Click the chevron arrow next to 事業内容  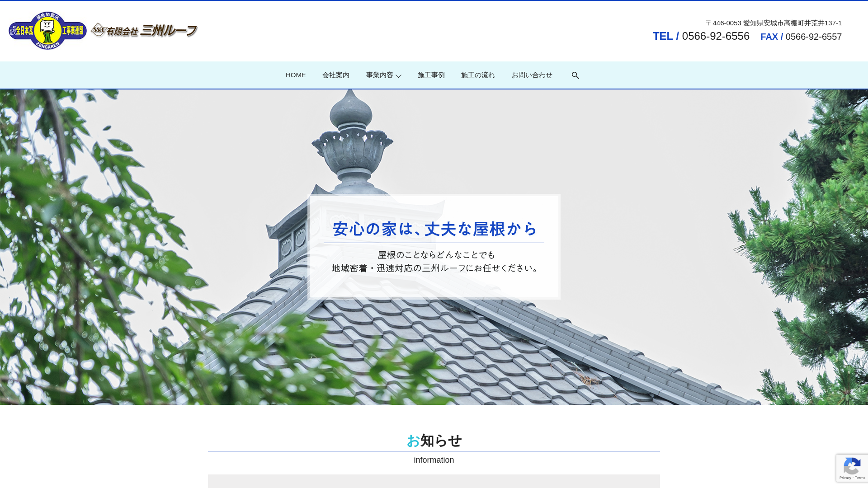398,76
